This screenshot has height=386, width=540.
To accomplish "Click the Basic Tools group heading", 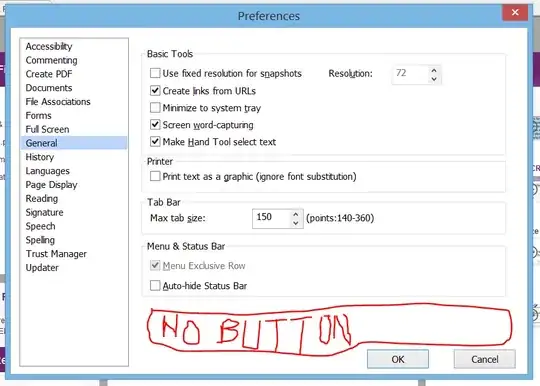I will coord(170,54).
